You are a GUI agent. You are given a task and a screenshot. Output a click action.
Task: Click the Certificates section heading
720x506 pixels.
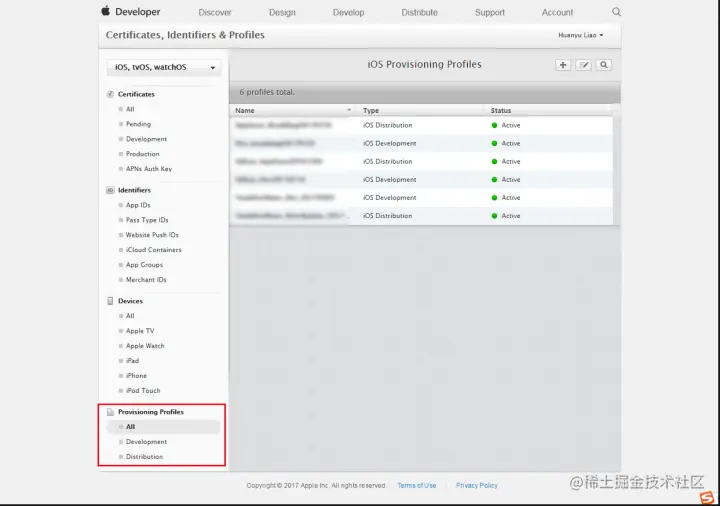(136, 94)
